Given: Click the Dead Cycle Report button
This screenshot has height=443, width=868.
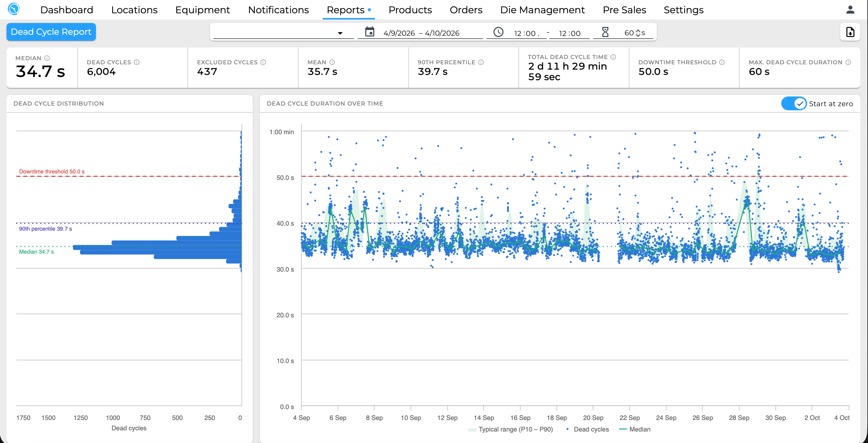Looking at the screenshot, I should click(51, 32).
